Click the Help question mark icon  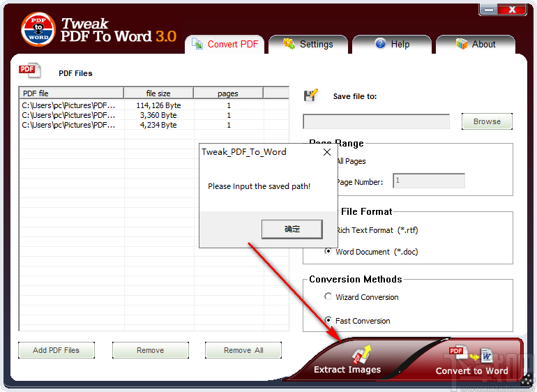tap(380, 44)
